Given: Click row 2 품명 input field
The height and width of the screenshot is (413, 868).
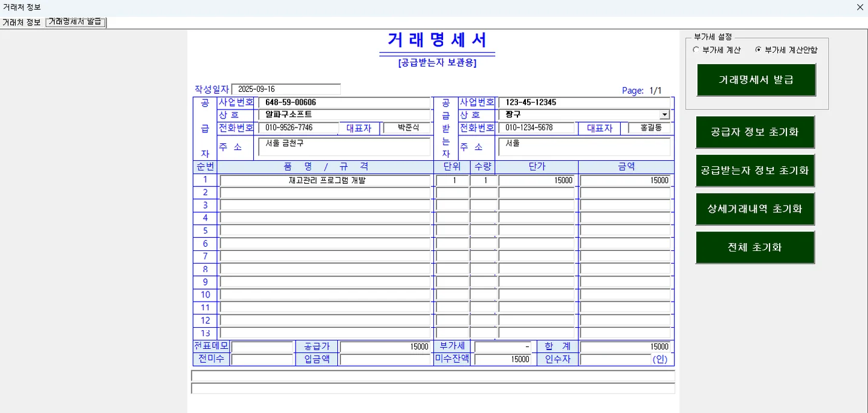Looking at the screenshot, I should tap(325, 193).
